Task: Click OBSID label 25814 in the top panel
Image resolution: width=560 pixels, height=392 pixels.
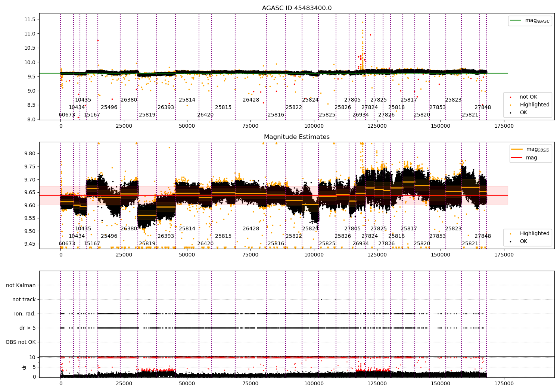Action: [x=187, y=100]
